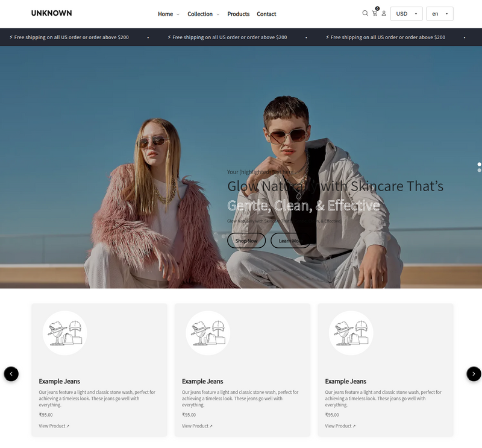The width and height of the screenshot is (482, 448).
Task: Click the previous carousel arrow button
Action: [x=11, y=374]
